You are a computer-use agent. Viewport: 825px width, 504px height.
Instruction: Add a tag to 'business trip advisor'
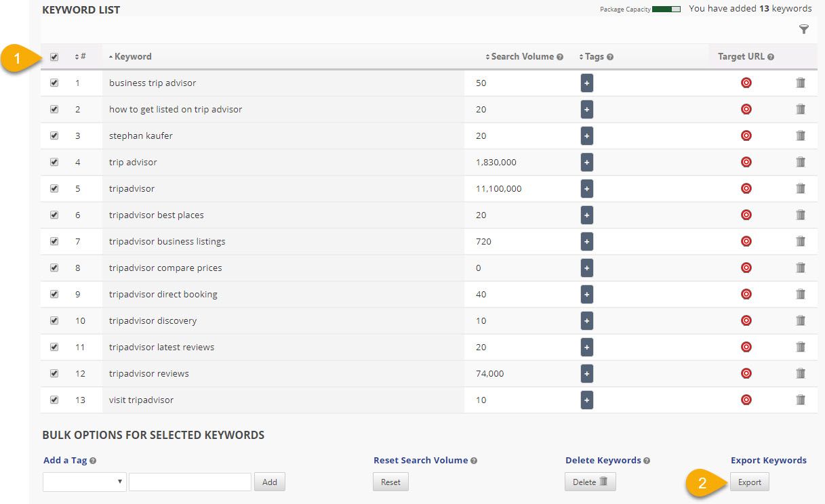pyautogui.click(x=586, y=83)
